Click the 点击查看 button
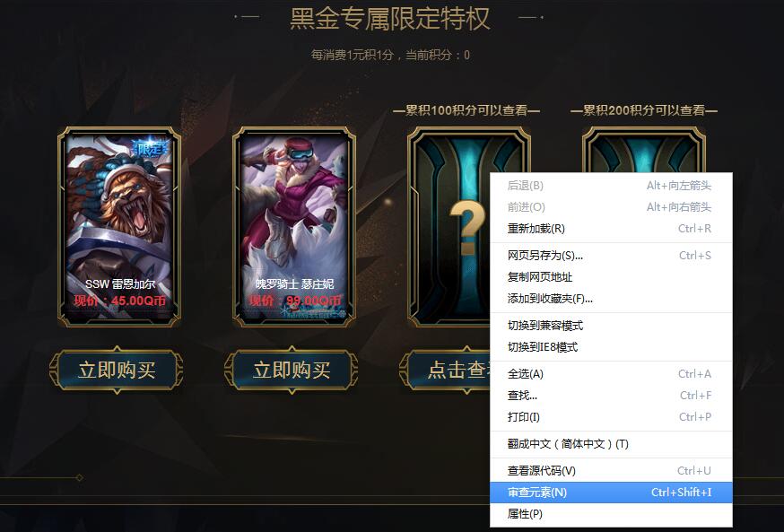The width and height of the screenshot is (784, 532). coord(445,370)
